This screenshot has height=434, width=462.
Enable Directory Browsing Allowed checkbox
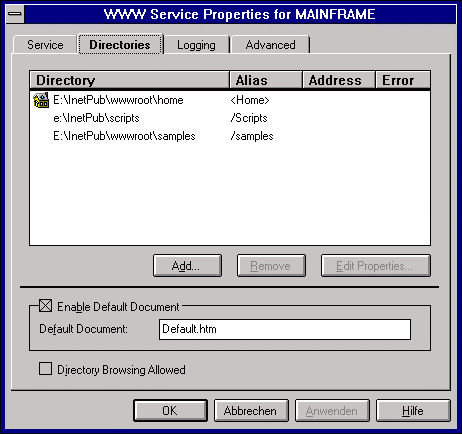coord(45,369)
